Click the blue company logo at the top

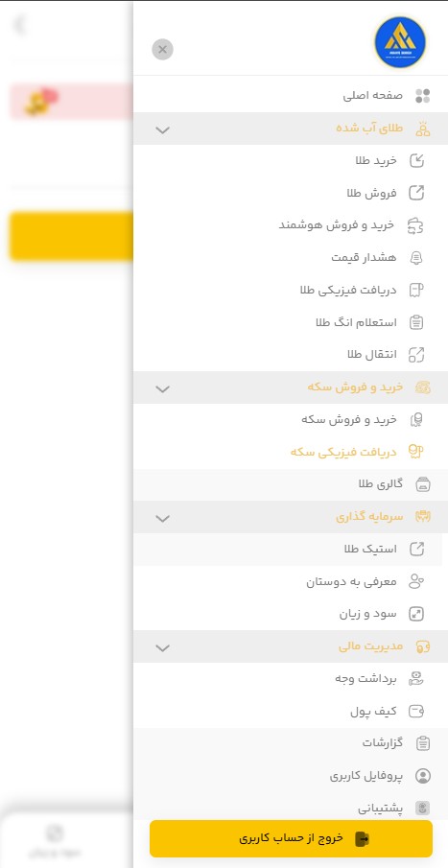coord(400,42)
